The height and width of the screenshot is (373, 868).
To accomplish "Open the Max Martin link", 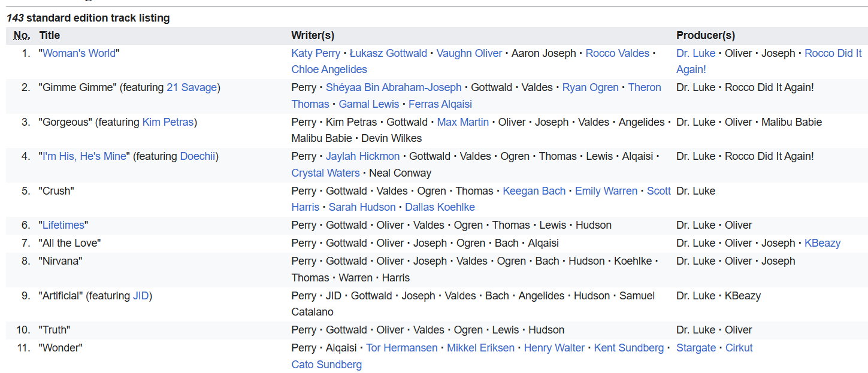I will [462, 122].
